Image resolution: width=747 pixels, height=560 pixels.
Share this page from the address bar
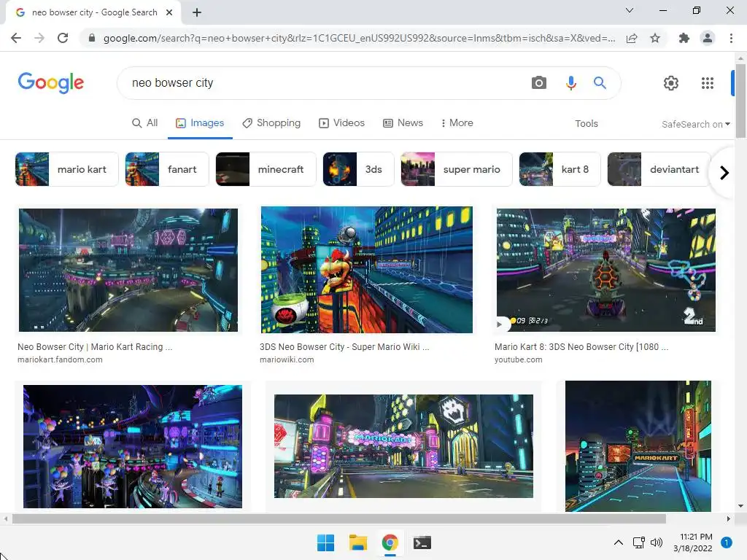(632, 38)
